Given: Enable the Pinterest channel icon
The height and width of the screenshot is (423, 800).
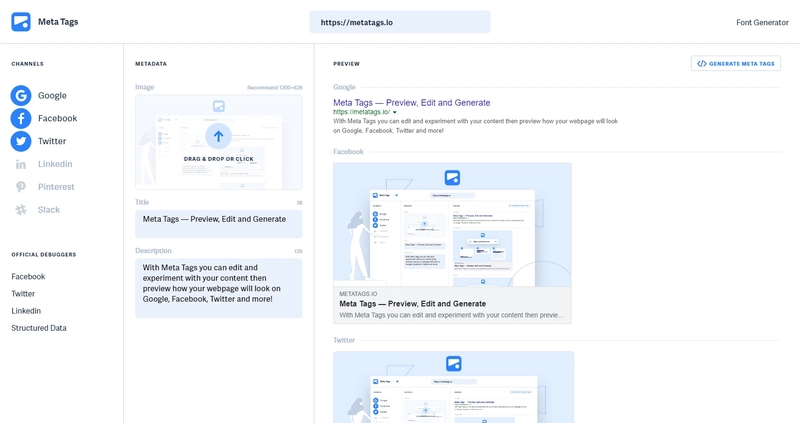Looking at the screenshot, I should [21, 187].
